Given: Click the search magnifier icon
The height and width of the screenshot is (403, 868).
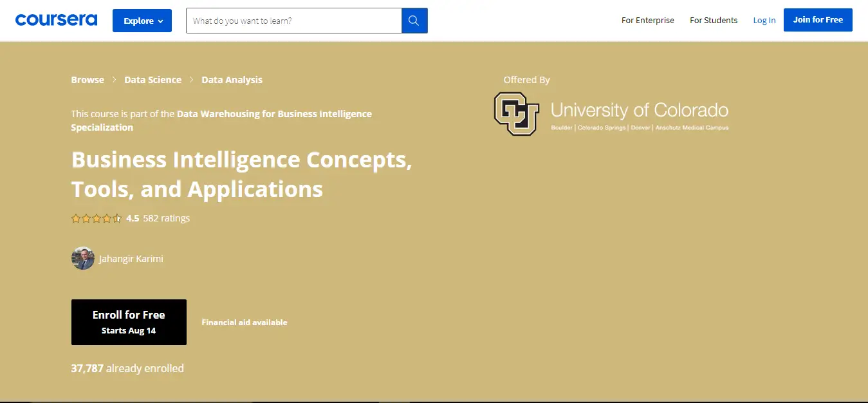Looking at the screenshot, I should click(x=414, y=20).
